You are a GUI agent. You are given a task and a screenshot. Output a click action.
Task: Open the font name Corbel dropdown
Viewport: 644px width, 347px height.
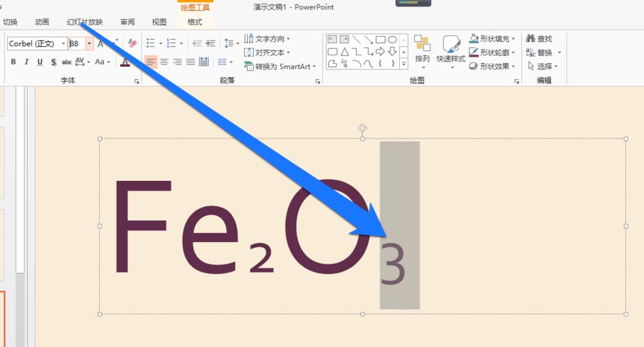click(x=63, y=44)
